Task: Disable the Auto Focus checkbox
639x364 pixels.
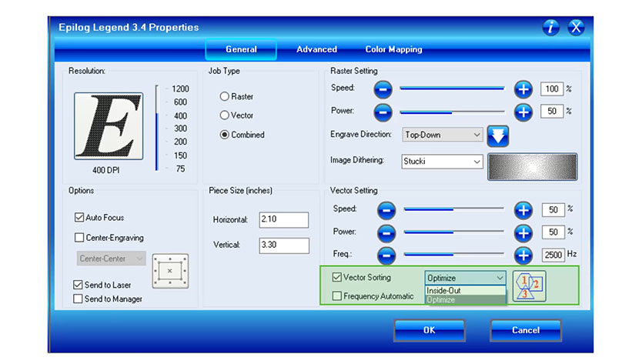Action: point(79,218)
